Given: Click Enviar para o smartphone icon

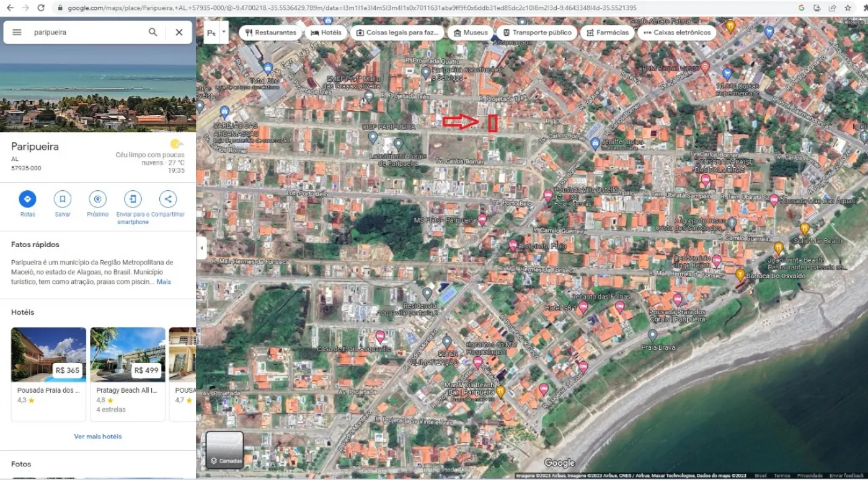Looking at the screenshot, I should click(x=132, y=199).
